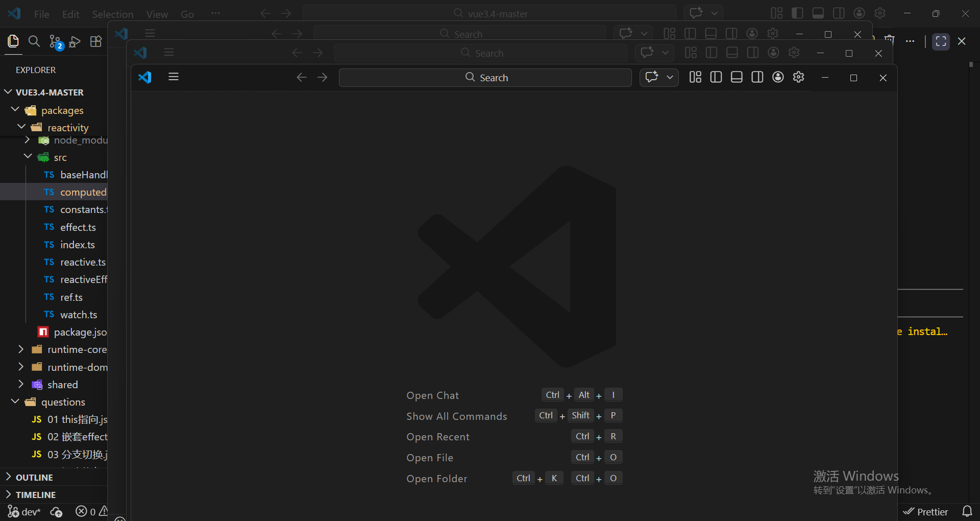Toggle primary sidebar in front window

click(x=716, y=77)
